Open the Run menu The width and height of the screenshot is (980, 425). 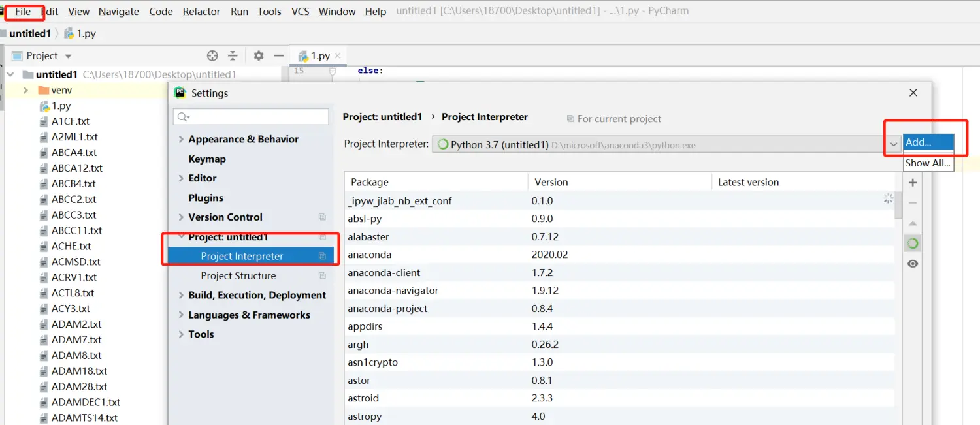239,12
